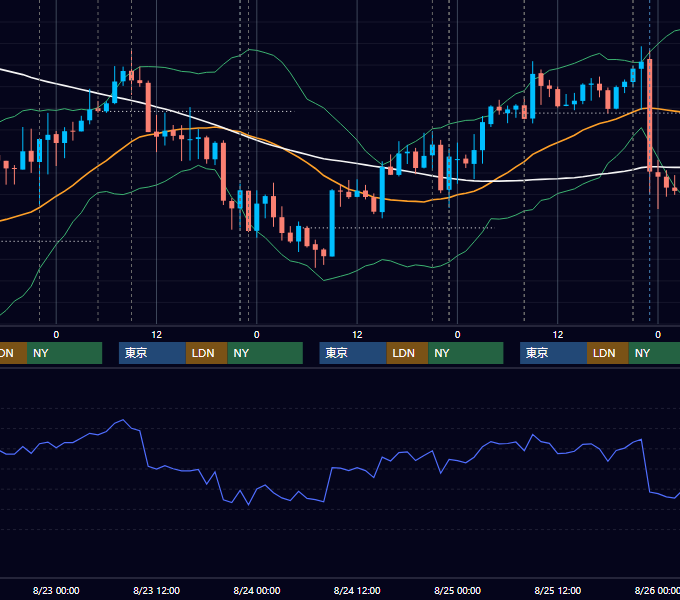Click the '8/23 00:00' date label
680x600 pixels.
(56, 590)
